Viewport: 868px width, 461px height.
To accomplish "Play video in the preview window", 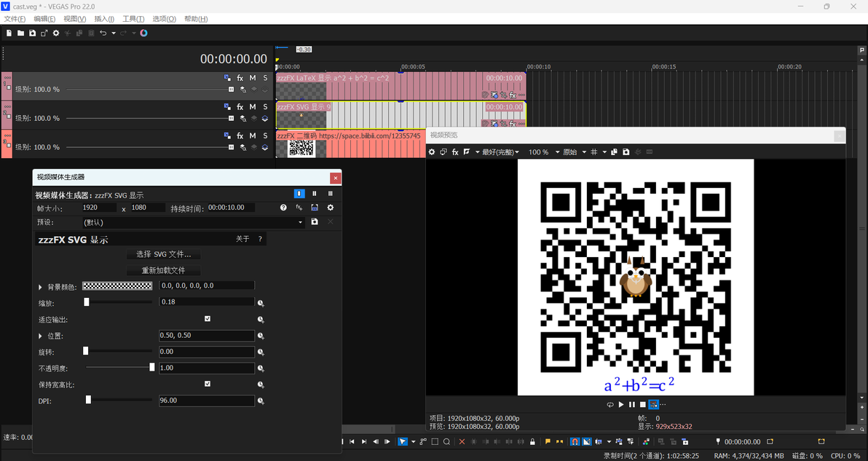I will 621,404.
